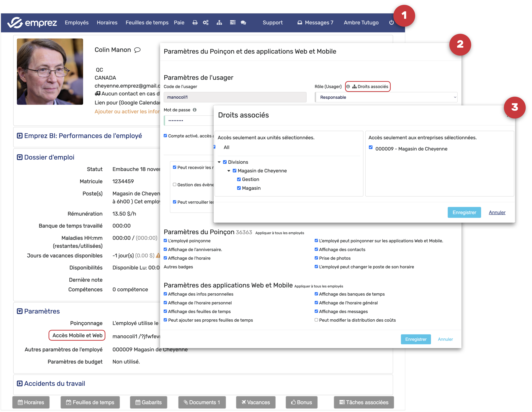Open the Feuilles de temps menu
Image resolution: width=532 pixels, height=412 pixels.
pos(147,23)
